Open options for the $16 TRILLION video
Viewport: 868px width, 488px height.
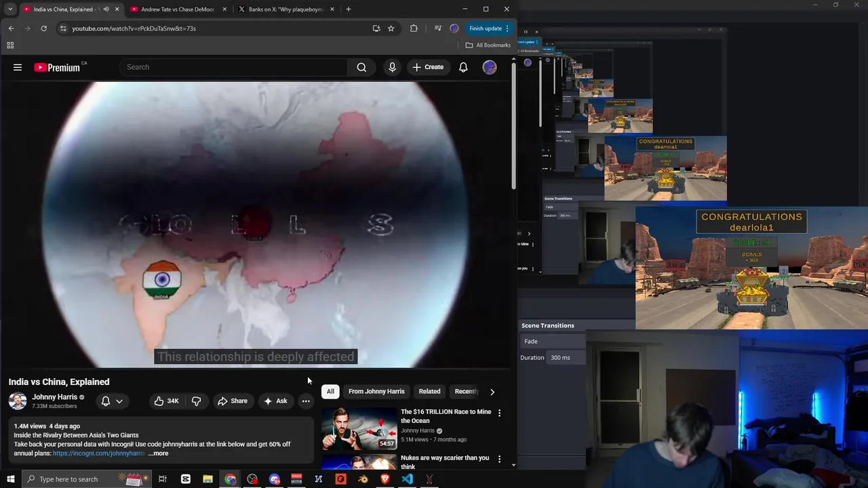[500, 413]
